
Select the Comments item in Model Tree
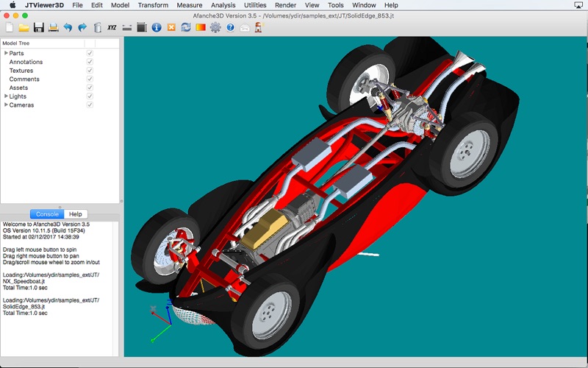tap(24, 79)
